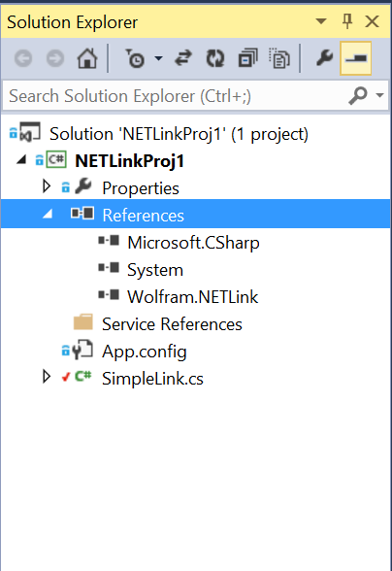The height and width of the screenshot is (571, 392).
Task: Pin the Solution Explorer panel
Action: pyautogui.click(x=347, y=21)
